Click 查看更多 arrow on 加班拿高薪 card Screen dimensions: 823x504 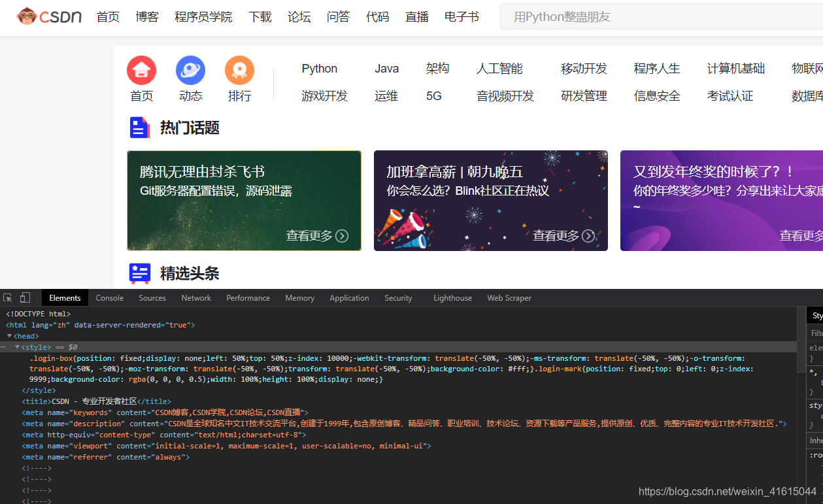(x=588, y=236)
